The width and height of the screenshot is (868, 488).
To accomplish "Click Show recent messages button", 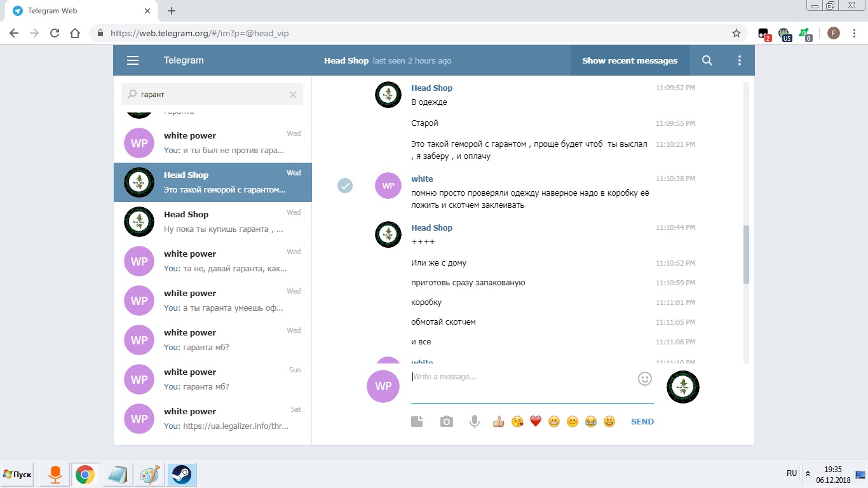I will coord(630,61).
